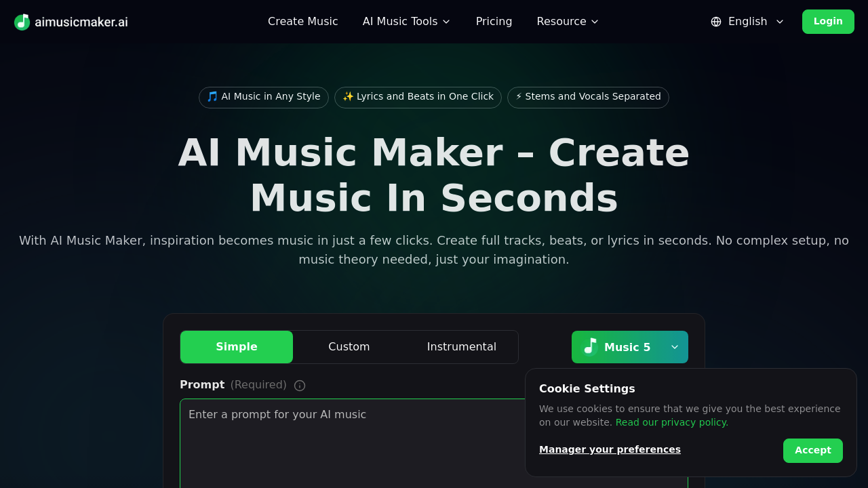The height and width of the screenshot is (488, 868).
Task: Click 'Manager your preferences' in cookie settings
Action: point(610,449)
